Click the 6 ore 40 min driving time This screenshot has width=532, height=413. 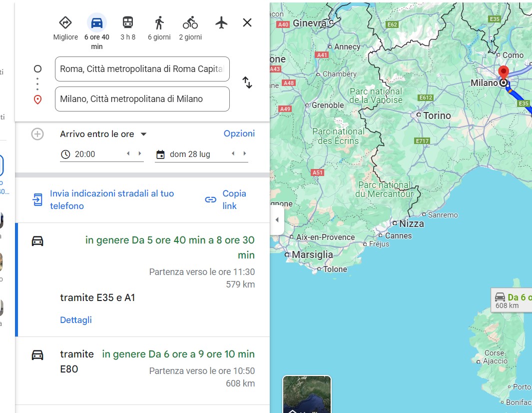point(97,42)
